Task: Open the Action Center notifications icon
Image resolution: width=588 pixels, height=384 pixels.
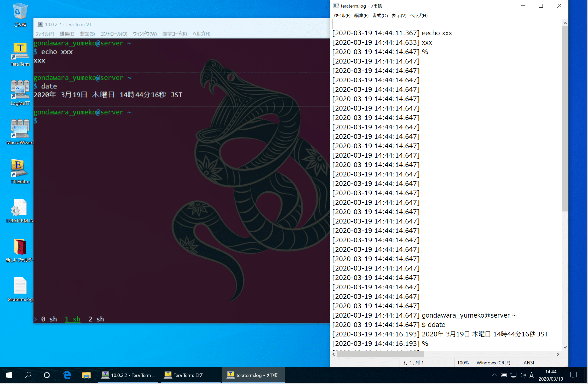Action: (x=574, y=375)
